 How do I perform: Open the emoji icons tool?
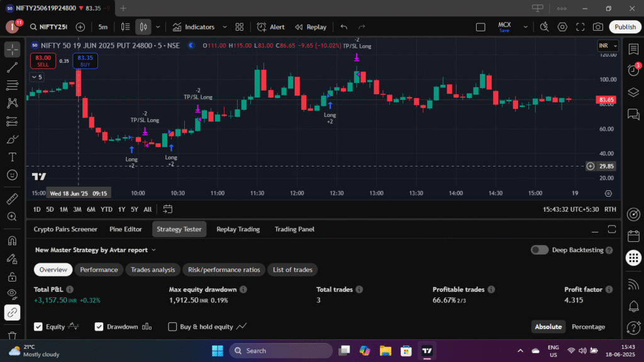pyautogui.click(x=13, y=175)
